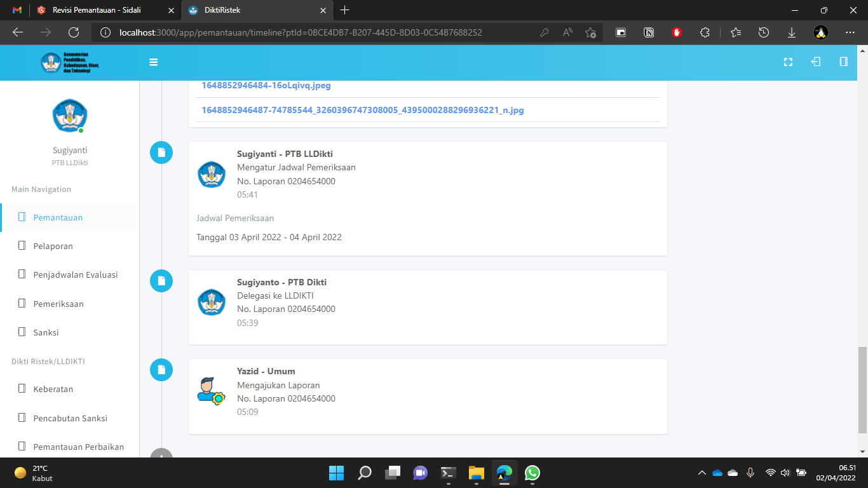Switch to Revisi Pemantauan - Sidali browser tab
Screen dimensions: 868x488
click(x=97, y=10)
